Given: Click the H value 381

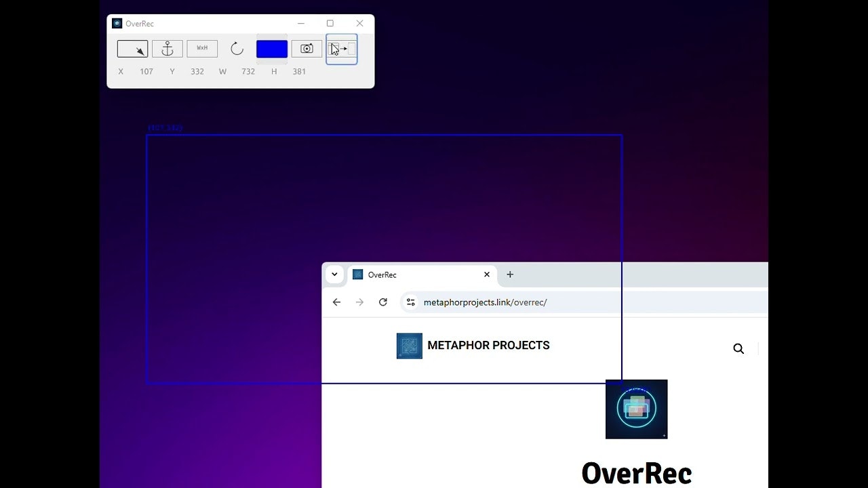Looking at the screenshot, I should tap(299, 71).
